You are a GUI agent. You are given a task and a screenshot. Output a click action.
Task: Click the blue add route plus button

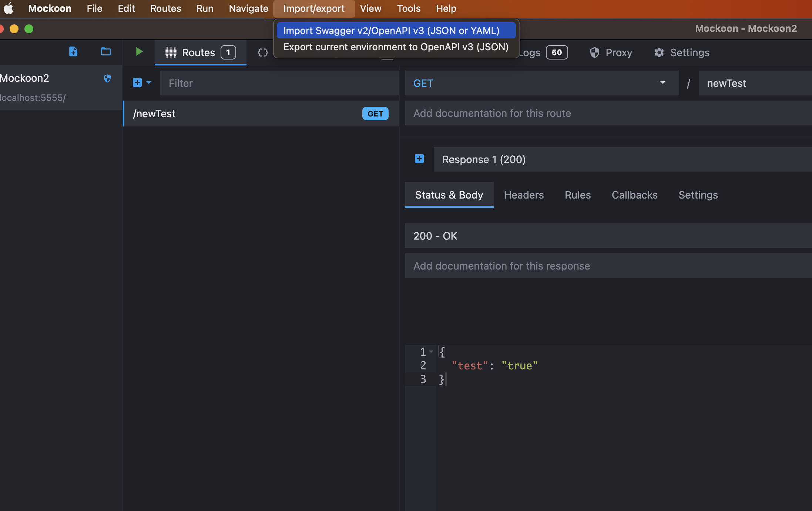(x=137, y=82)
